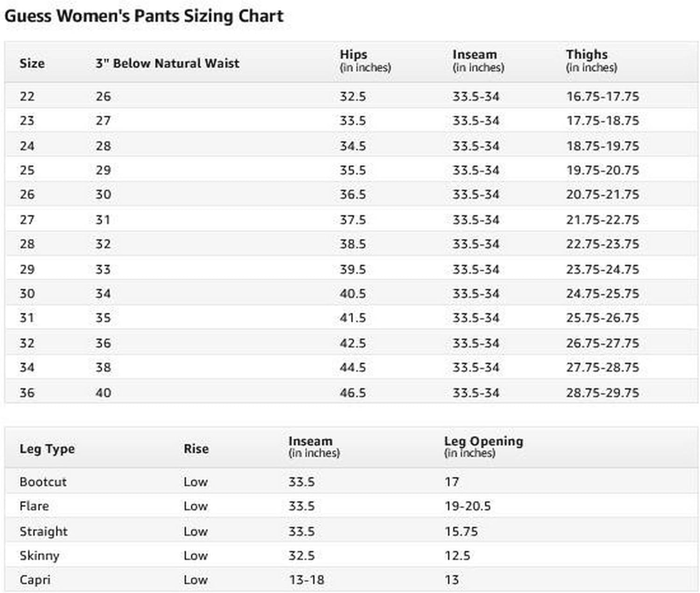This screenshot has height=593, width=700.
Task: Click the Hips column header
Action: point(353,55)
